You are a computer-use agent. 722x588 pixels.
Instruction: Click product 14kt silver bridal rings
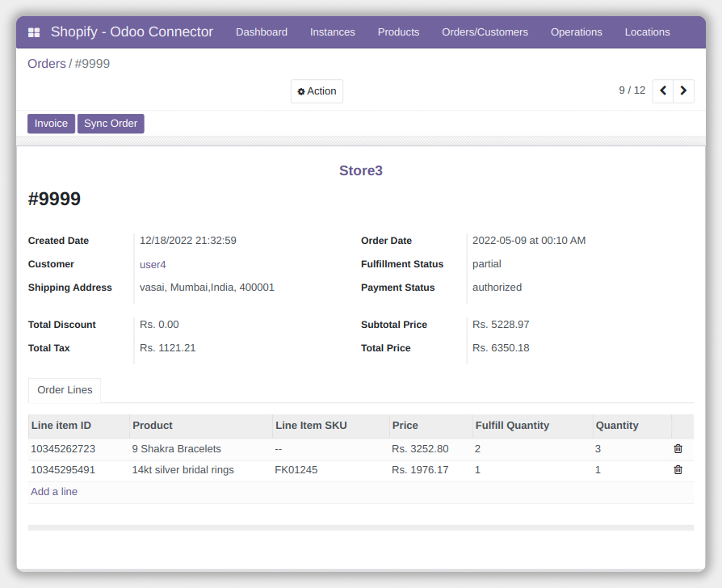pos(183,470)
